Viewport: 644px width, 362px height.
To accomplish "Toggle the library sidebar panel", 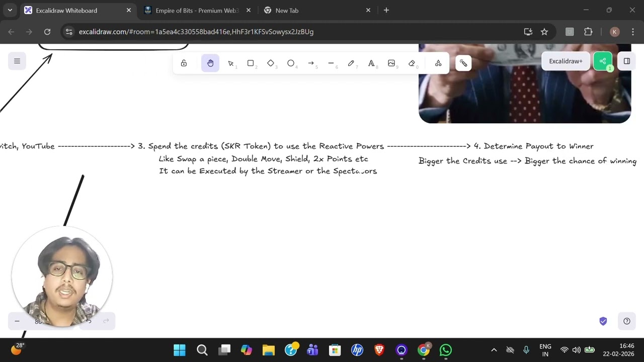I will (x=627, y=61).
